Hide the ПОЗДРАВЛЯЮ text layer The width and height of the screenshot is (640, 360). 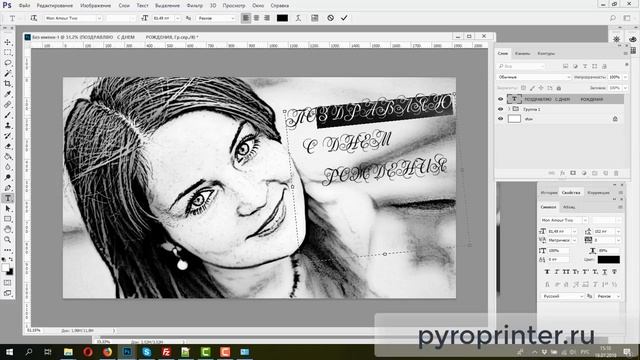(x=501, y=99)
